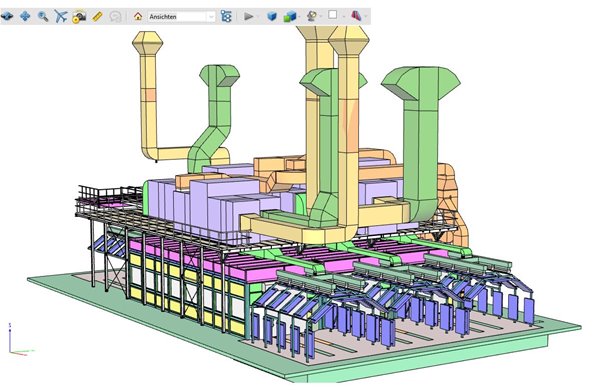Expand the play button dropdown arrow
The height and width of the screenshot is (390, 600).
[x=258, y=17]
